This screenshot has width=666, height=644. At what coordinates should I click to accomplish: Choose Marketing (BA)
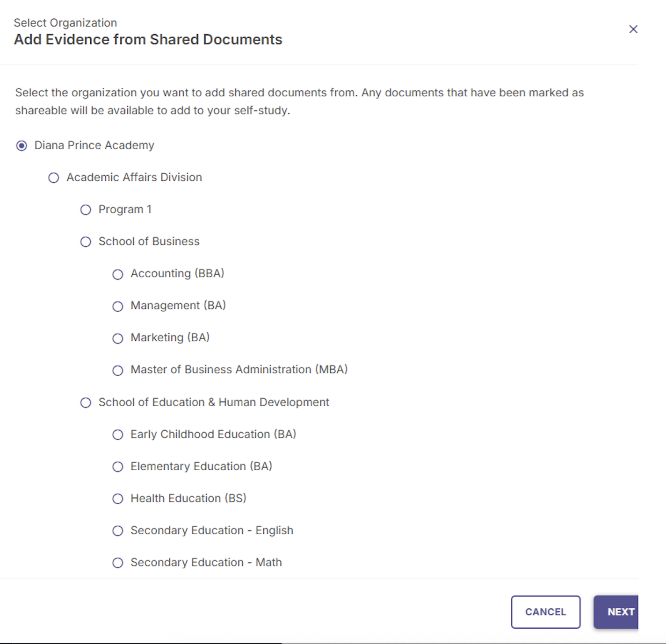[x=117, y=338]
